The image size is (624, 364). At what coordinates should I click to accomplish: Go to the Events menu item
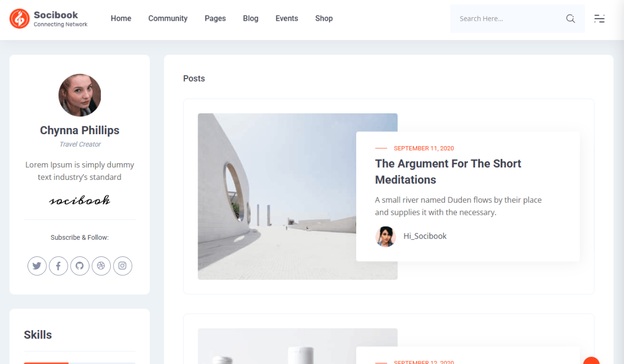pos(287,18)
